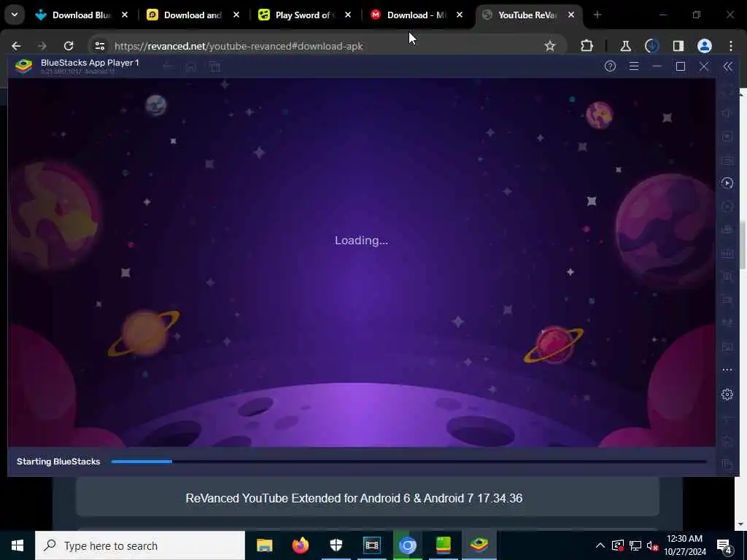
Task: Open BlueStacks help question-mark icon
Action: (x=610, y=66)
